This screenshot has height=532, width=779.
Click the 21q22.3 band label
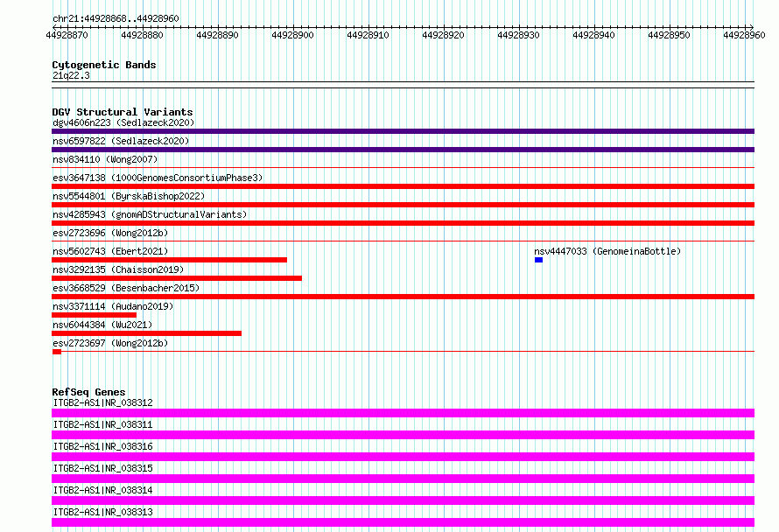pos(71,75)
